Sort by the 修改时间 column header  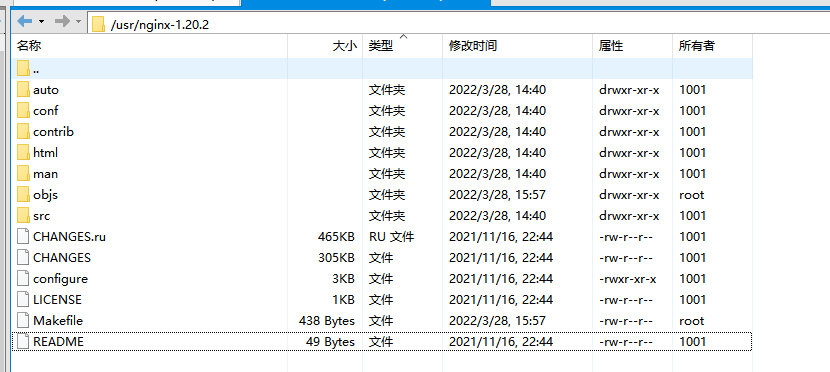tap(517, 46)
